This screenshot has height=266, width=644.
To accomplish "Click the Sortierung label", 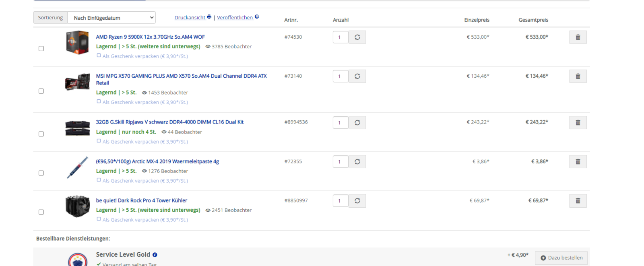I will (50, 18).
